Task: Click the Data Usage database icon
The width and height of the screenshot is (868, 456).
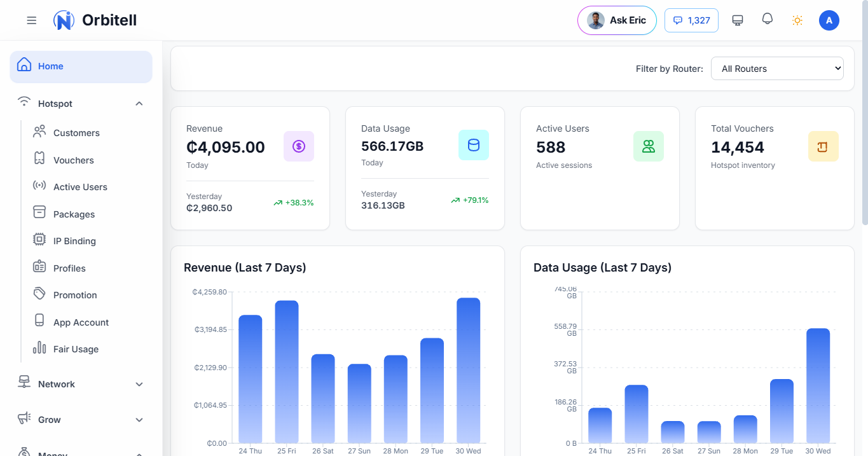Action: [474, 145]
